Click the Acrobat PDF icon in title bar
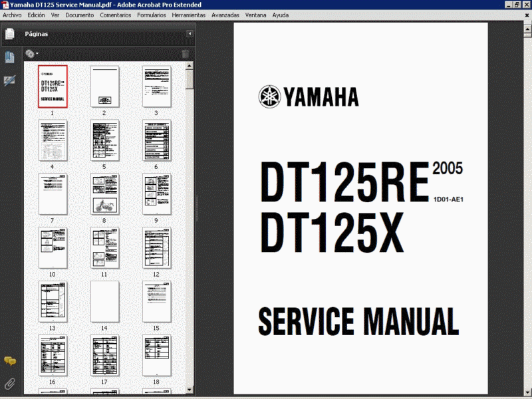 5,5
